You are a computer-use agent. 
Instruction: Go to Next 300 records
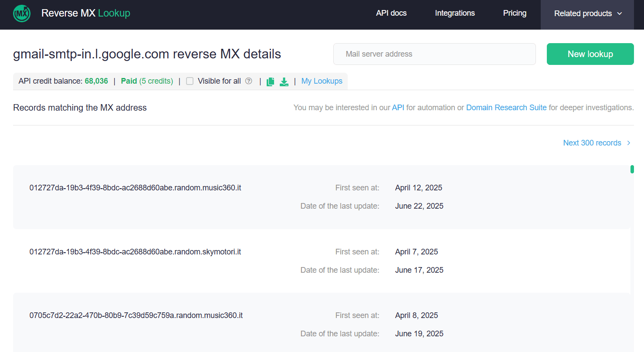coord(592,143)
